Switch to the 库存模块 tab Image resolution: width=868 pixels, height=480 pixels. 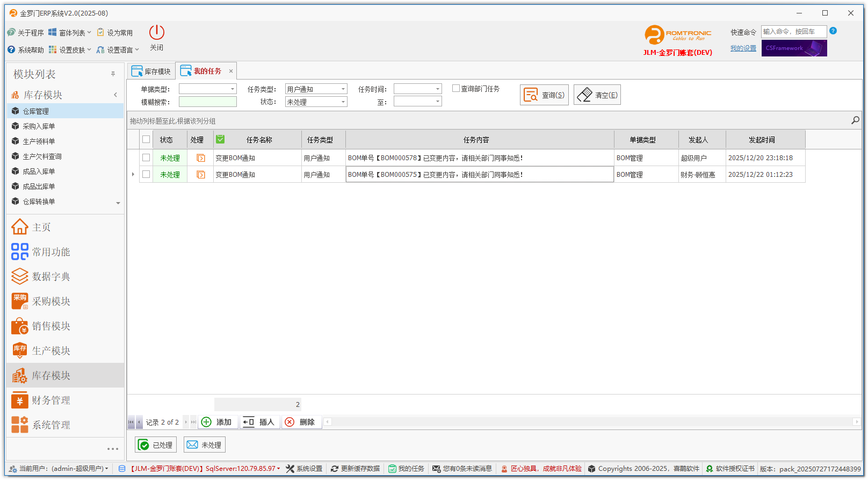point(151,71)
